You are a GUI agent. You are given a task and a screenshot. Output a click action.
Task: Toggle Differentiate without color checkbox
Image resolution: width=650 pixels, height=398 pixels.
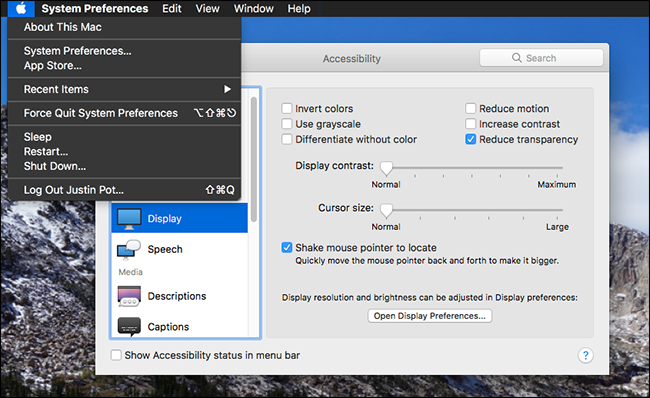click(286, 139)
